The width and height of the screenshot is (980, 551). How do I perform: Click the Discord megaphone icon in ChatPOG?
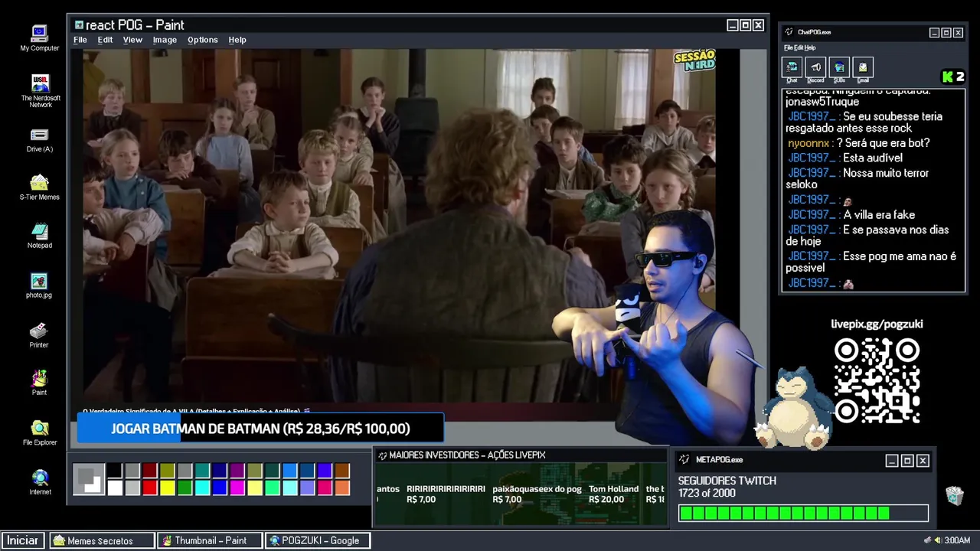click(x=815, y=67)
